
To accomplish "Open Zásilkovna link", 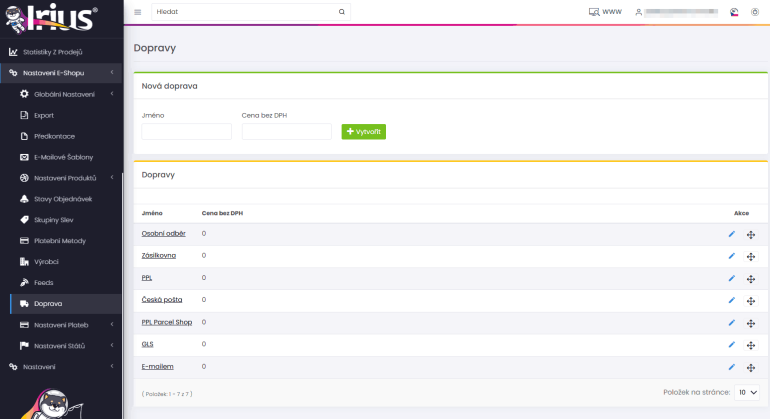I will 159,255.
